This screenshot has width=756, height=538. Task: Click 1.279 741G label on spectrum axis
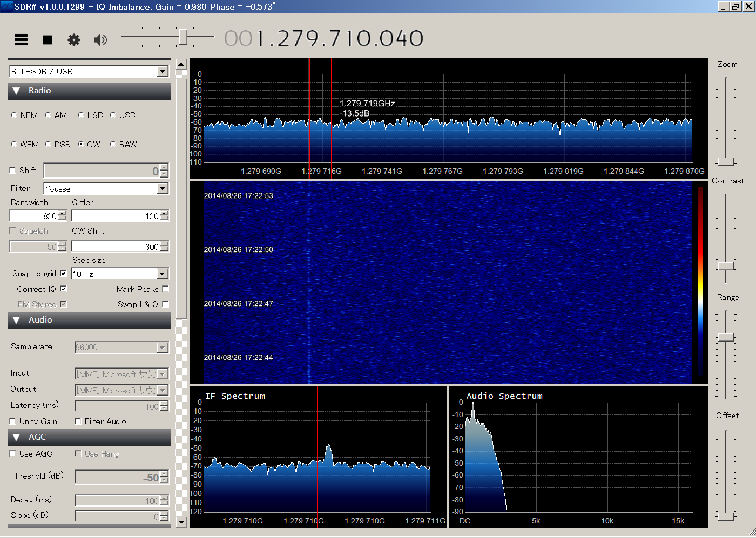(x=382, y=171)
